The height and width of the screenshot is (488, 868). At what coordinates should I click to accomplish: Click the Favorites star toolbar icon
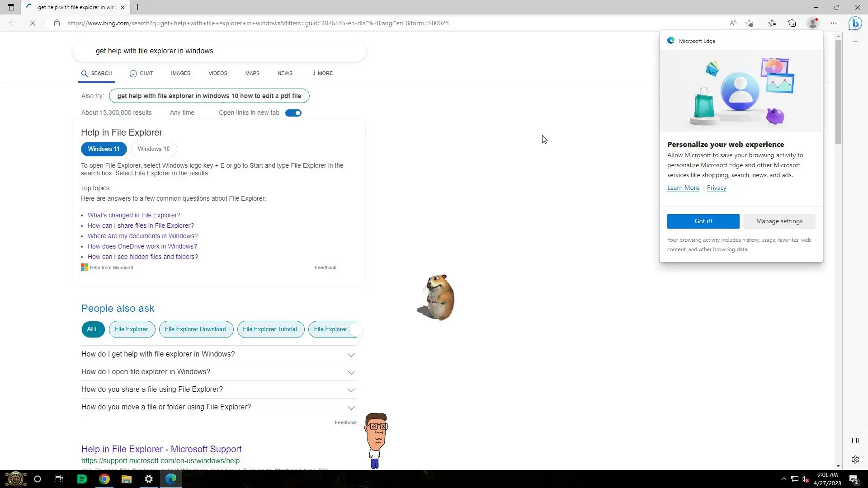(772, 23)
